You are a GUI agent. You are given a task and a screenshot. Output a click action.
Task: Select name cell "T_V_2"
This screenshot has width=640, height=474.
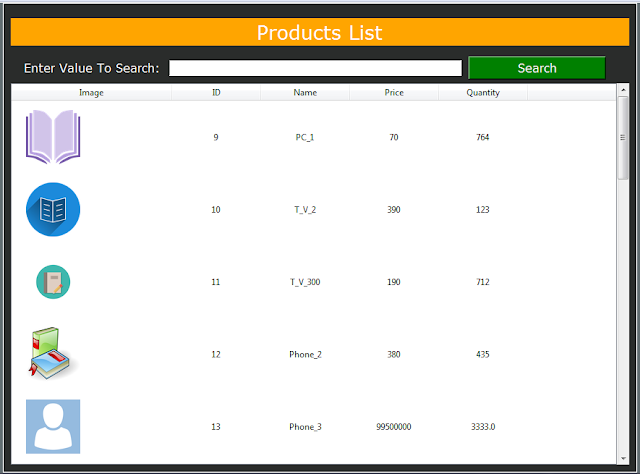tap(305, 209)
